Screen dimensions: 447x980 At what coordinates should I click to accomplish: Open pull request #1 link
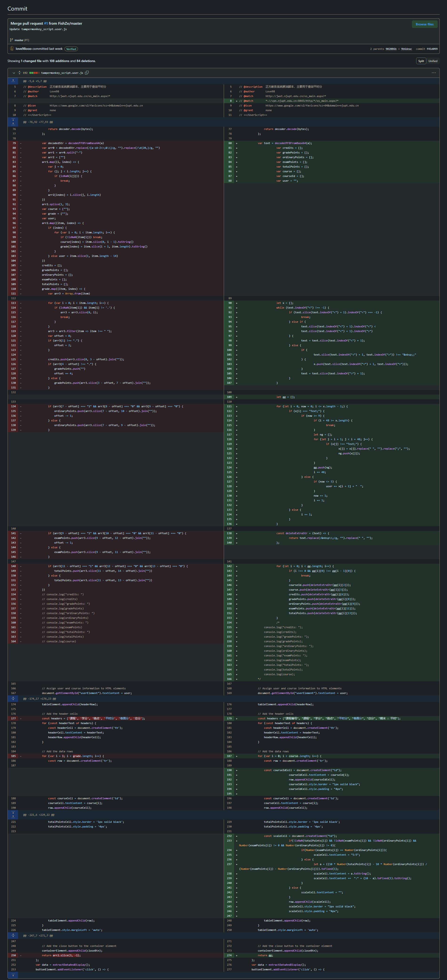tap(46, 24)
